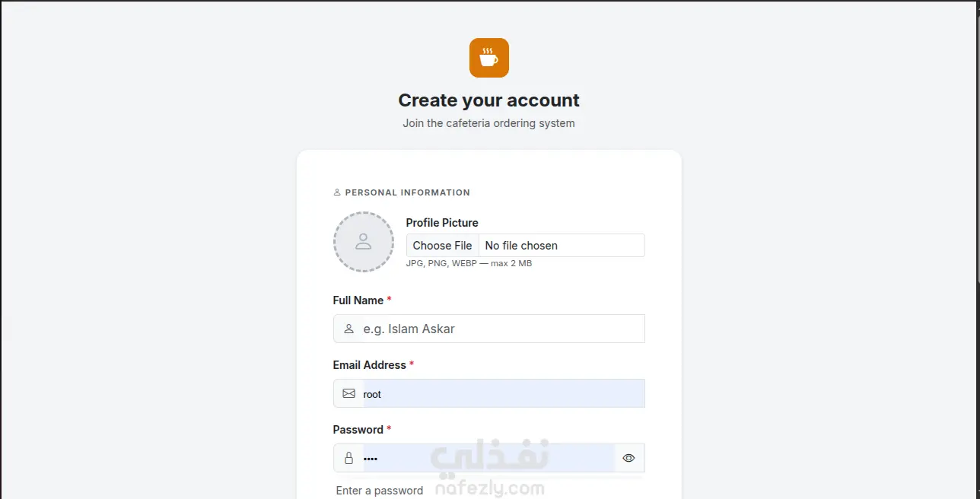
Task: Click the padlock icon in Password field
Action: pos(348,458)
